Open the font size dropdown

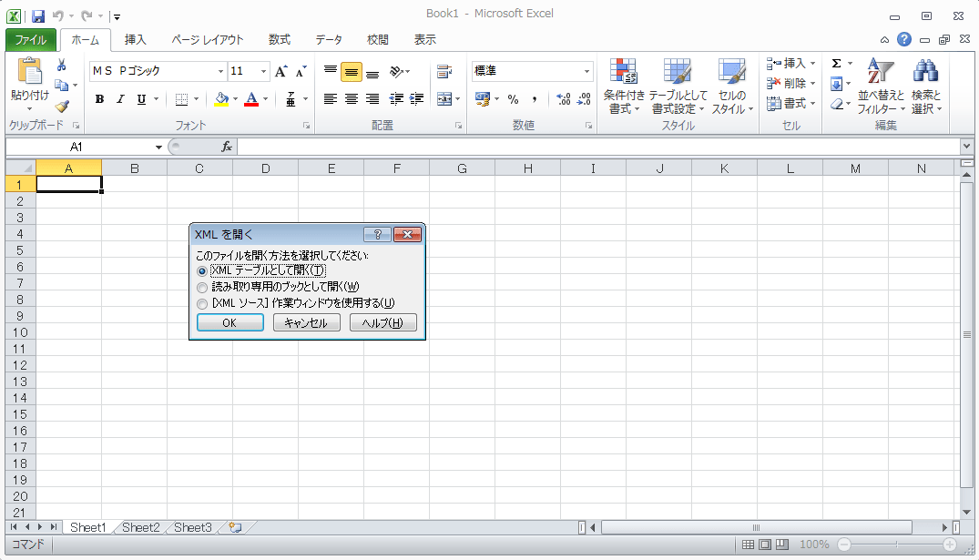click(x=263, y=71)
